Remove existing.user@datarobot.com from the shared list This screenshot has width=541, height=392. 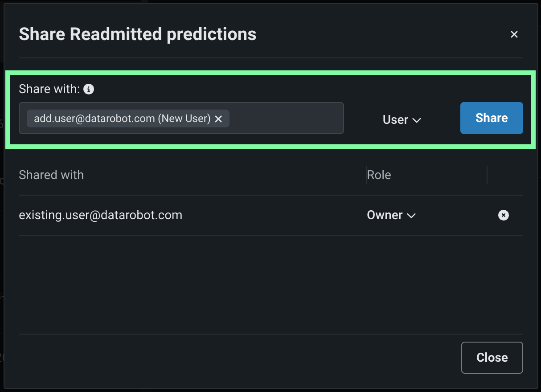pyautogui.click(x=503, y=215)
